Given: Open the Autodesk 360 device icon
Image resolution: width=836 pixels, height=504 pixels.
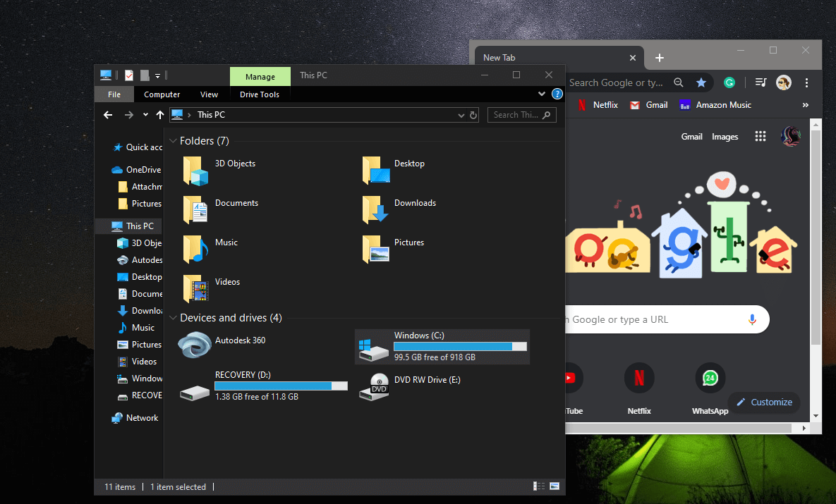Looking at the screenshot, I should click(194, 345).
